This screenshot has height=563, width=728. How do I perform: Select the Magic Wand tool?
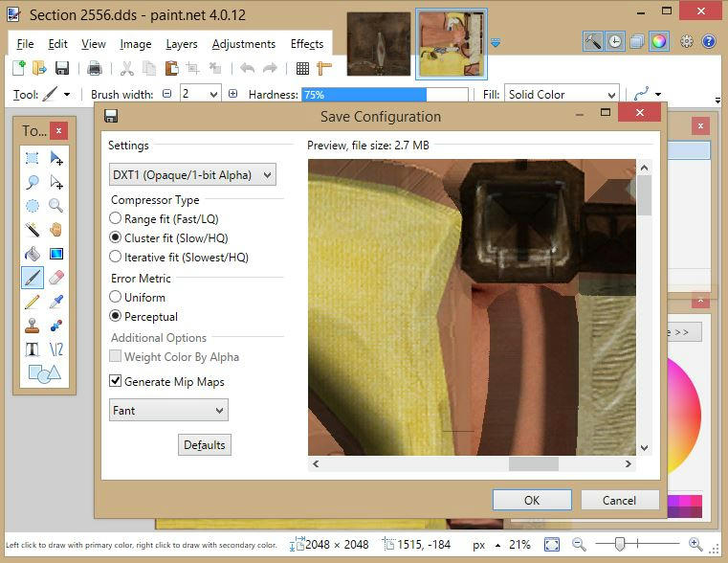(32, 230)
